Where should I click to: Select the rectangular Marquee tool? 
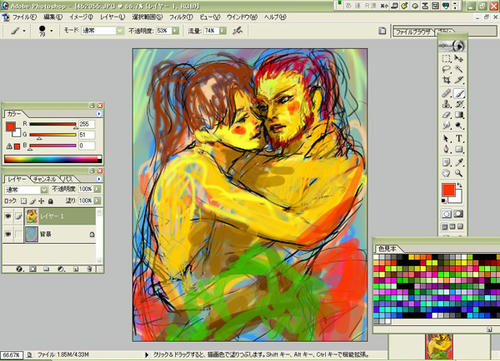pos(446,59)
